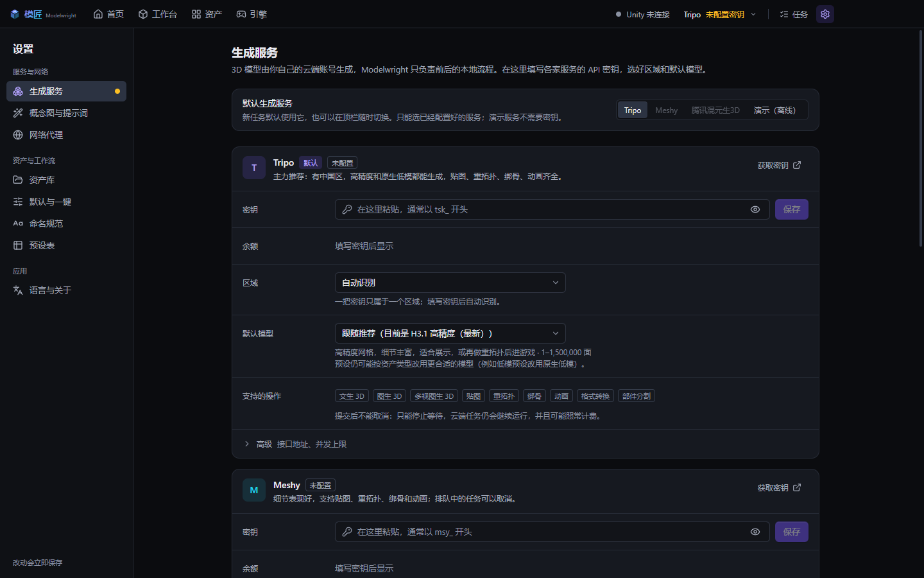Click the page vertical scrollbar
The height and width of the screenshot is (578, 924).
[x=921, y=138]
